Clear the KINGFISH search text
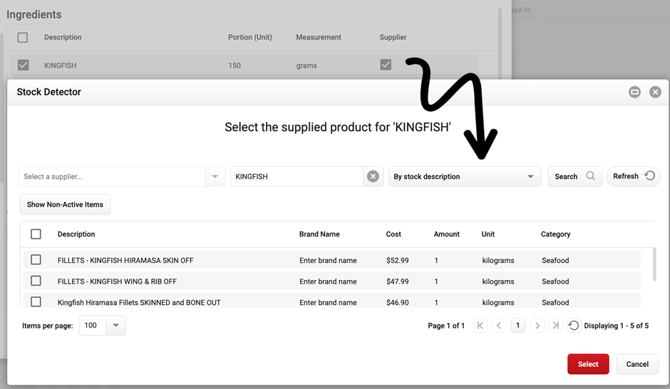 373,177
